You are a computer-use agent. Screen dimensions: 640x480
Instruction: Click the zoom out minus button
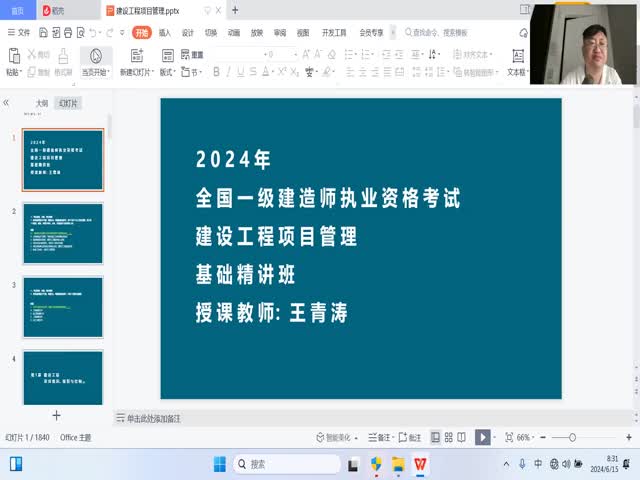click(x=543, y=438)
